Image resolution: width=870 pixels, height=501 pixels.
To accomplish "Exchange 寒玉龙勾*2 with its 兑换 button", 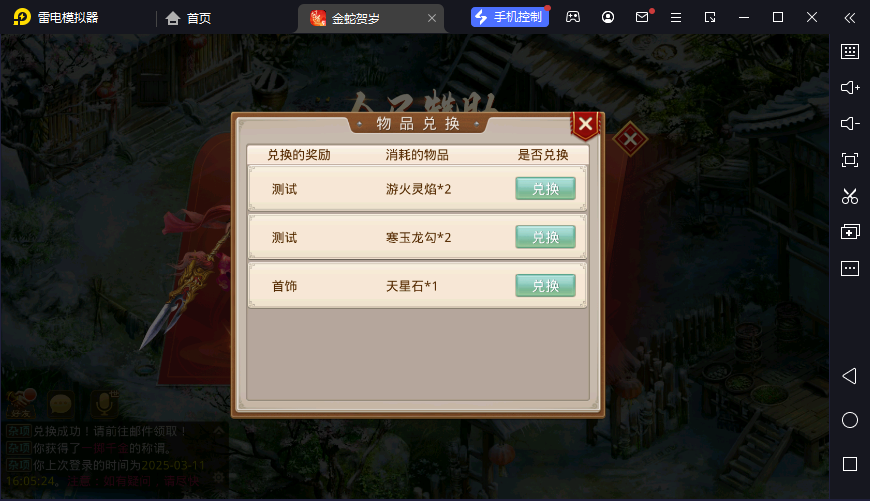I will pos(545,237).
